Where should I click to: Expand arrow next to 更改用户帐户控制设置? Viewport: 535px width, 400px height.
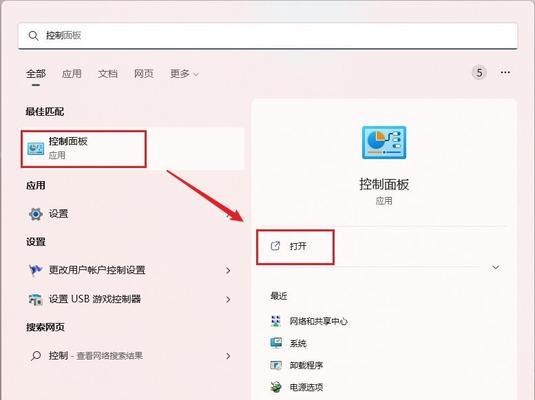tap(228, 271)
